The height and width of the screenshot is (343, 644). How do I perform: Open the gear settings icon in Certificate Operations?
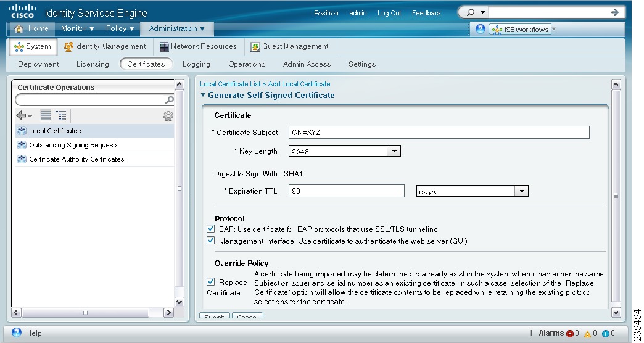pyautogui.click(x=168, y=116)
